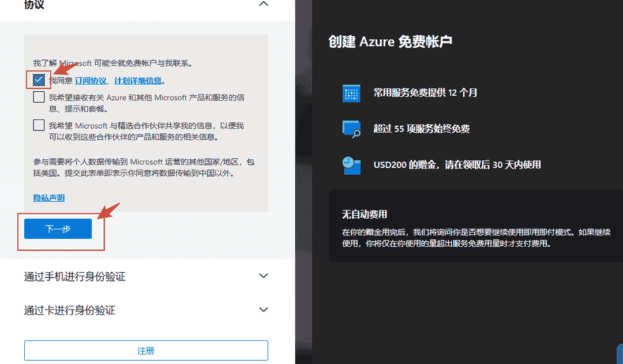Open the 隐私声明 privacy statement link

(49, 198)
